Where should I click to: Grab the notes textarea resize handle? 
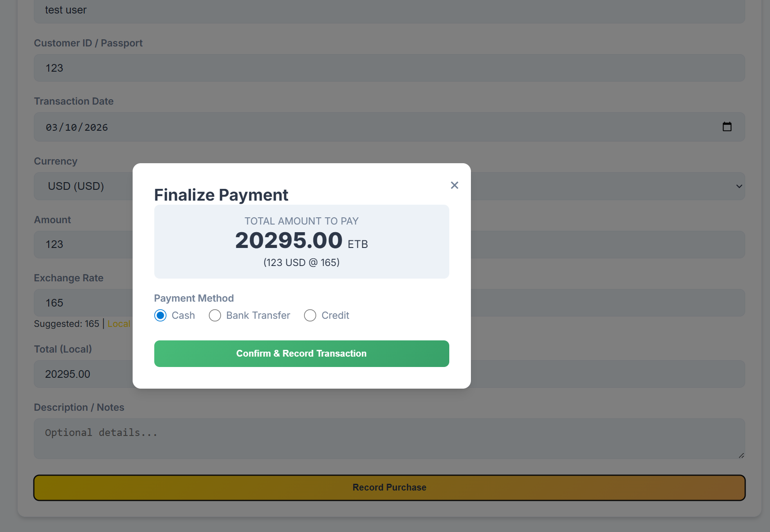coord(741,455)
